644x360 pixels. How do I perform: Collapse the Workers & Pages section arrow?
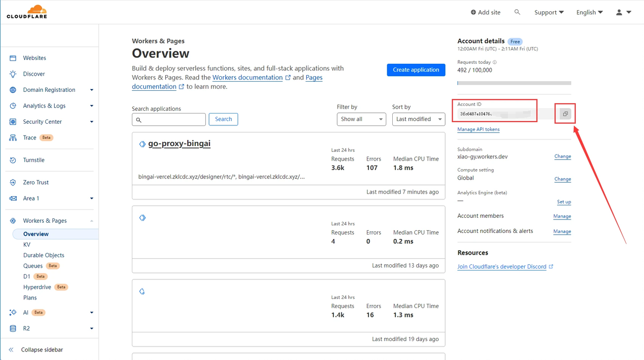[92, 221]
